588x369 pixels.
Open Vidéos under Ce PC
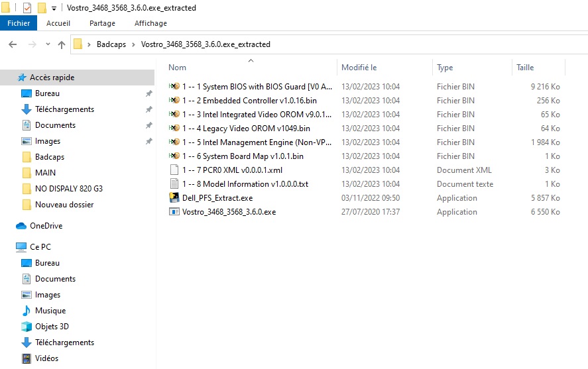point(46,358)
